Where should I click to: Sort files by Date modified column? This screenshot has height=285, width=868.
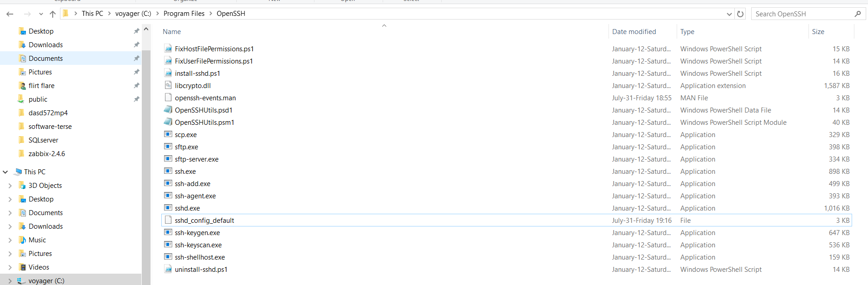[634, 32]
